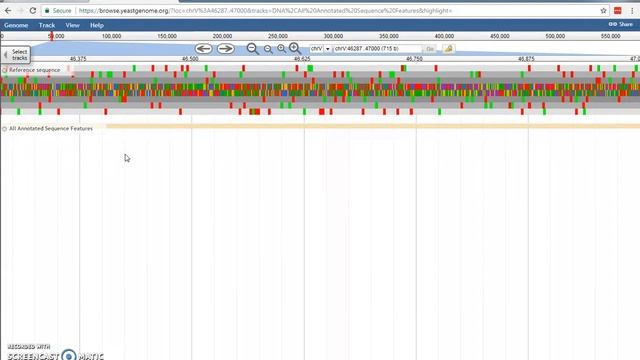Open the Help menu
The width and height of the screenshot is (640, 360).
click(97, 25)
